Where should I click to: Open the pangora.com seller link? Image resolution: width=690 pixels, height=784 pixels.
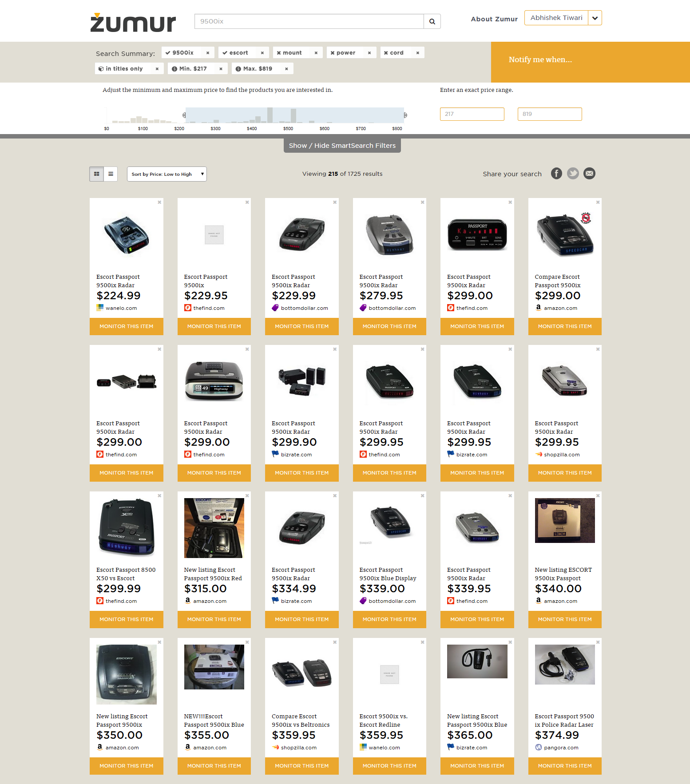(561, 748)
